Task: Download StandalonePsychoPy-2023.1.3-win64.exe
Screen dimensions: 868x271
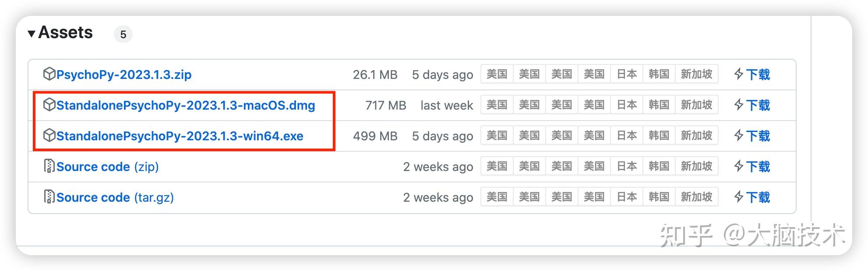Action: coord(180,136)
